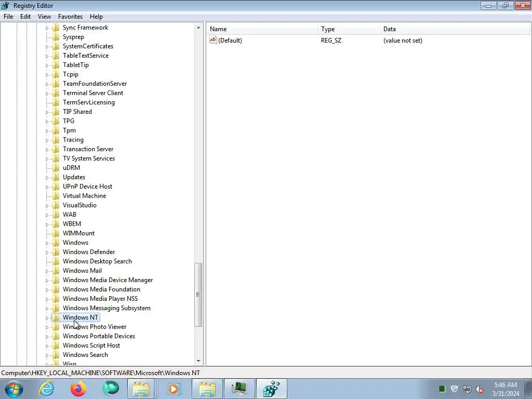Click the tree scrollbar down arrow

click(198, 361)
